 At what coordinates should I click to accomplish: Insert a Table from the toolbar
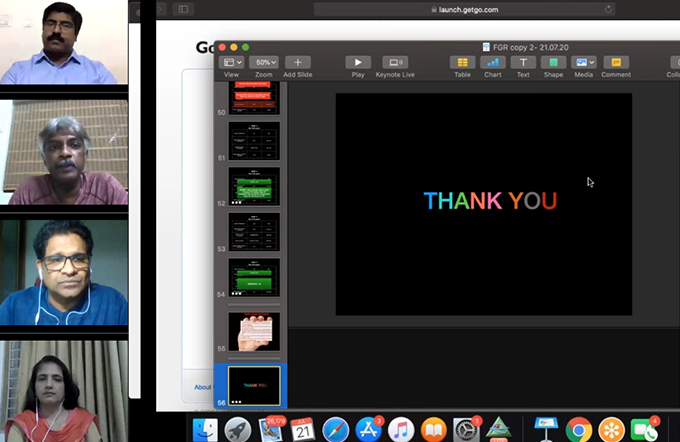462,62
